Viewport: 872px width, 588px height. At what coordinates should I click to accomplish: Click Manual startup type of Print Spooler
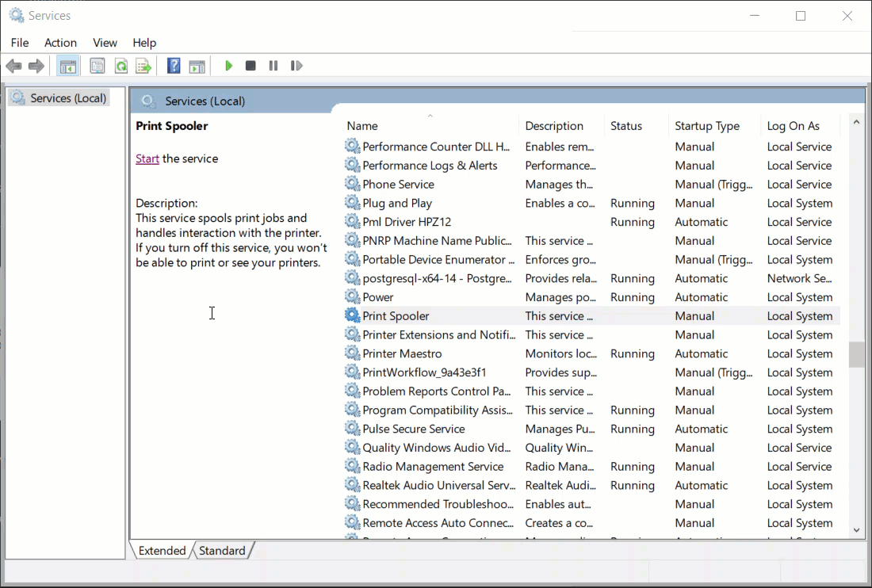(694, 315)
